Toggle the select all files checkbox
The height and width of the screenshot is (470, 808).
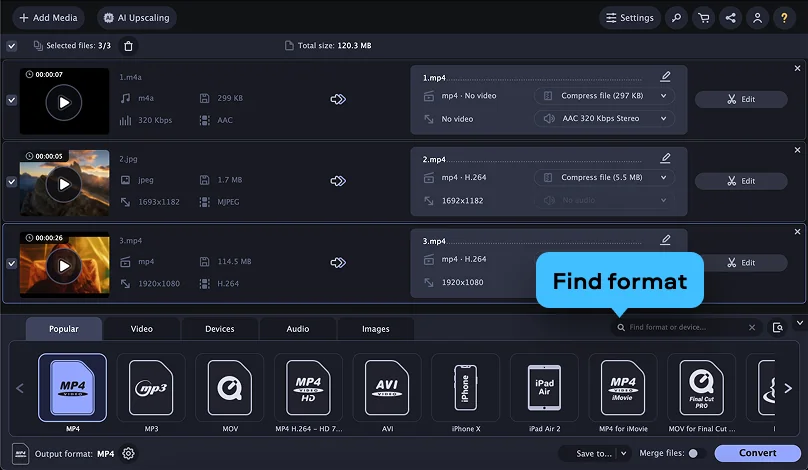click(11, 46)
